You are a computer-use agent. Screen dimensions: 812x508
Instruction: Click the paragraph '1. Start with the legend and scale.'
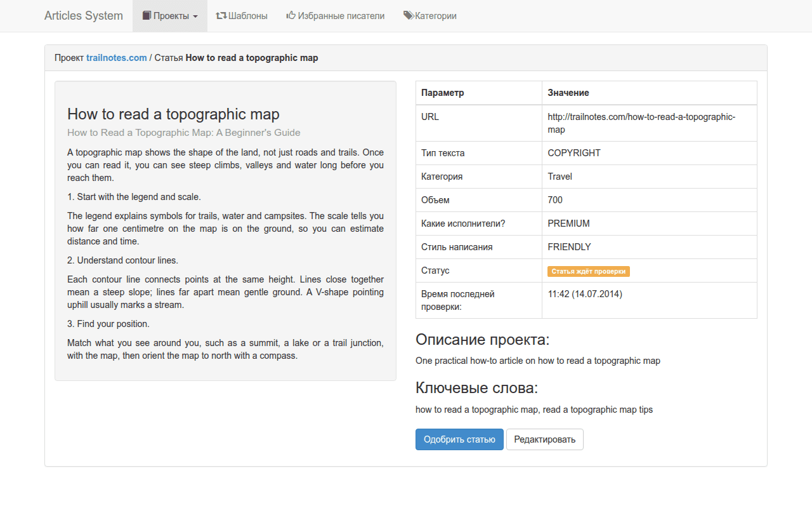[134, 197]
